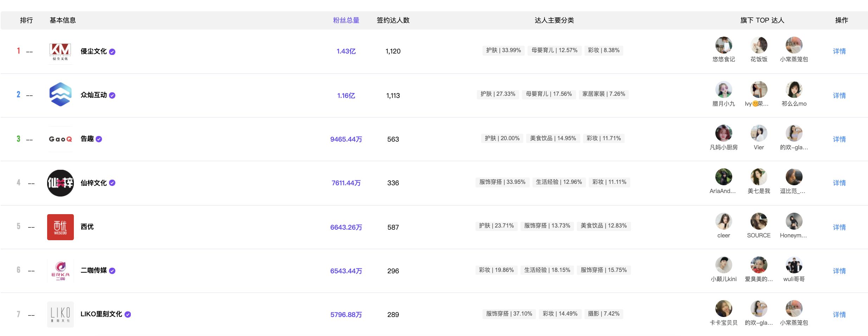Open 详情 for 众灿互动

click(839, 96)
